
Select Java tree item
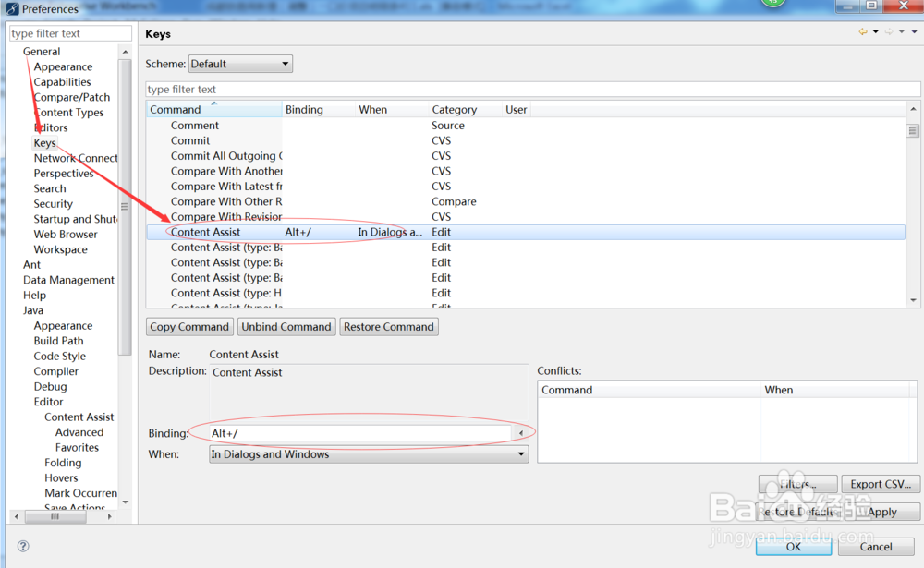click(x=33, y=310)
